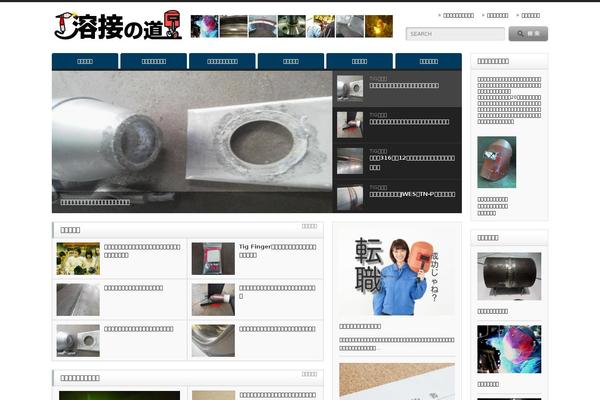This screenshot has width=600, height=400.
Task: Open the slider thumbnail showing the aluminum flange
Action: tap(350, 88)
